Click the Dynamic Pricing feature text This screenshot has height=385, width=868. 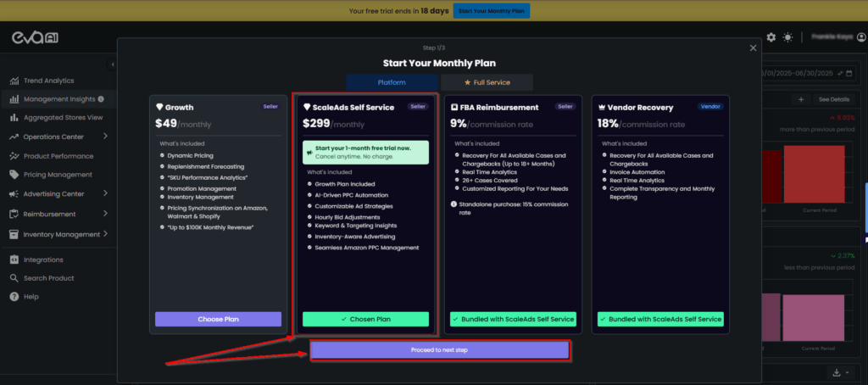[x=191, y=156]
